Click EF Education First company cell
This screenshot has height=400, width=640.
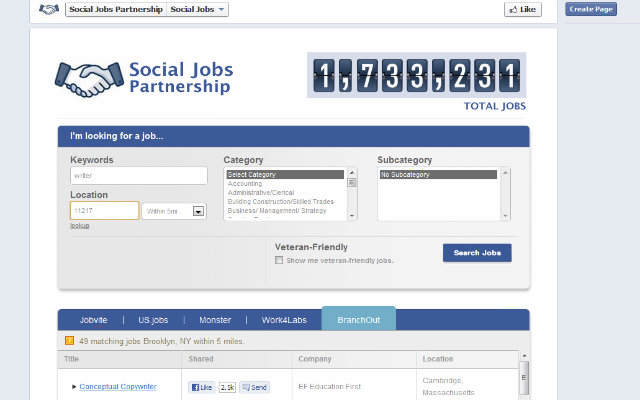329,387
